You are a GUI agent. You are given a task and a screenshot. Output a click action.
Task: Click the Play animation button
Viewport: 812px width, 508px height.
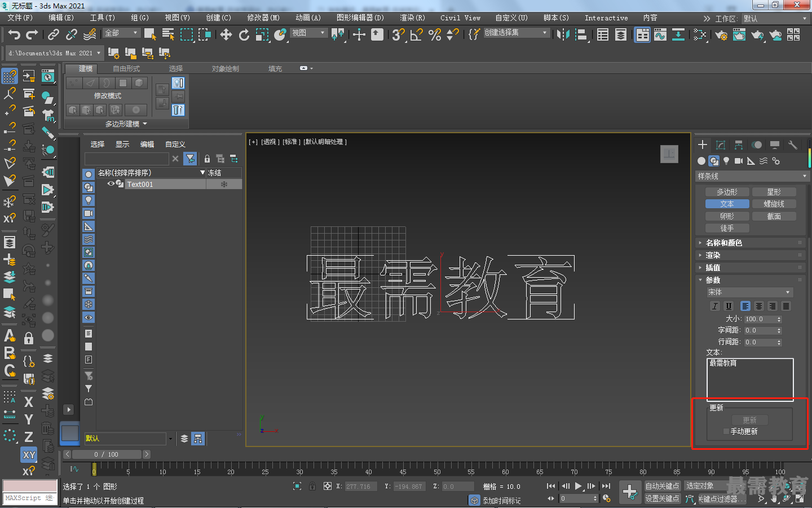click(578, 486)
